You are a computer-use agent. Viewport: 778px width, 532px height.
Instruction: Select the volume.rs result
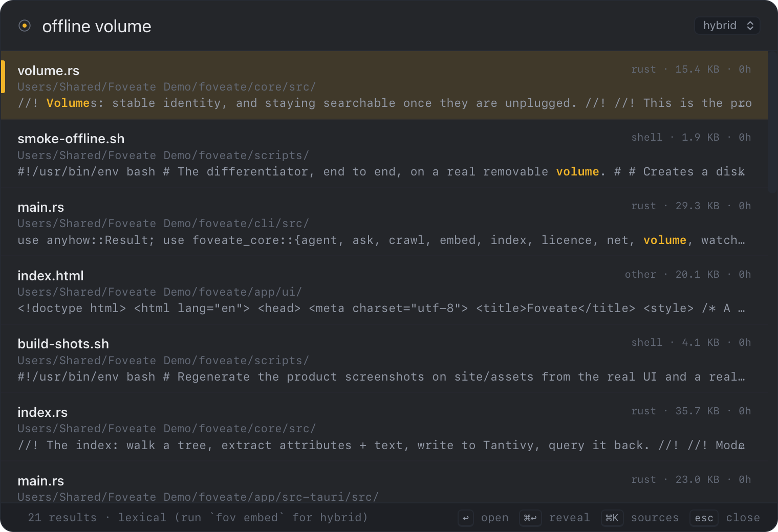tap(384, 85)
